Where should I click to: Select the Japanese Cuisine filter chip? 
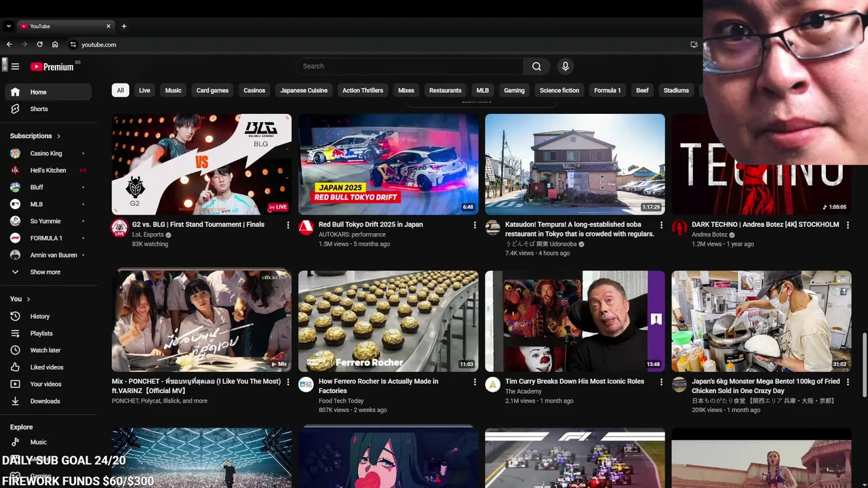304,90
